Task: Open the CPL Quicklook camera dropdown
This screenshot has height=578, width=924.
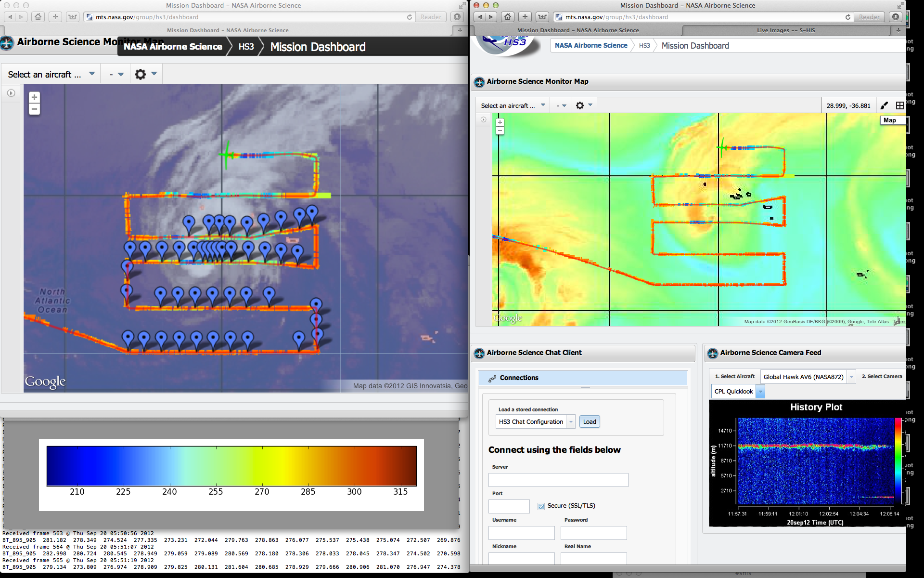Action: click(760, 392)
